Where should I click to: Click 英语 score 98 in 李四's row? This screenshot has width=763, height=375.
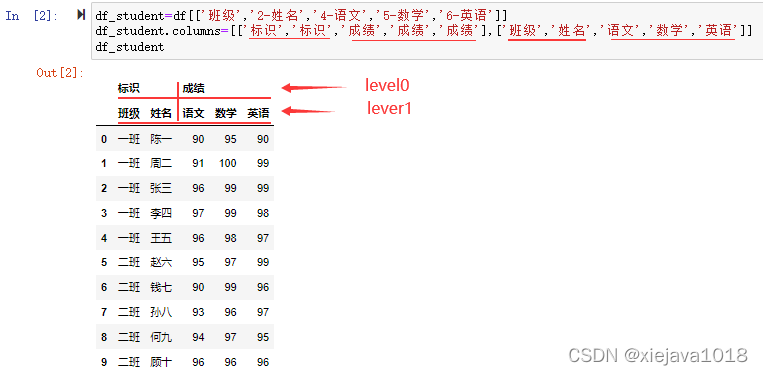(x=263, y=213)
